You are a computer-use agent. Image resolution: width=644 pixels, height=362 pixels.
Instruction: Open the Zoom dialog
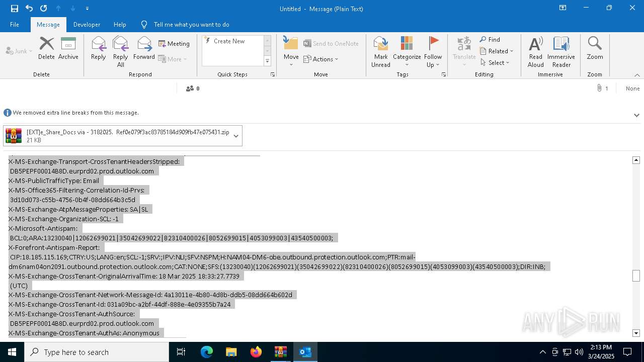tap(595, 48)
